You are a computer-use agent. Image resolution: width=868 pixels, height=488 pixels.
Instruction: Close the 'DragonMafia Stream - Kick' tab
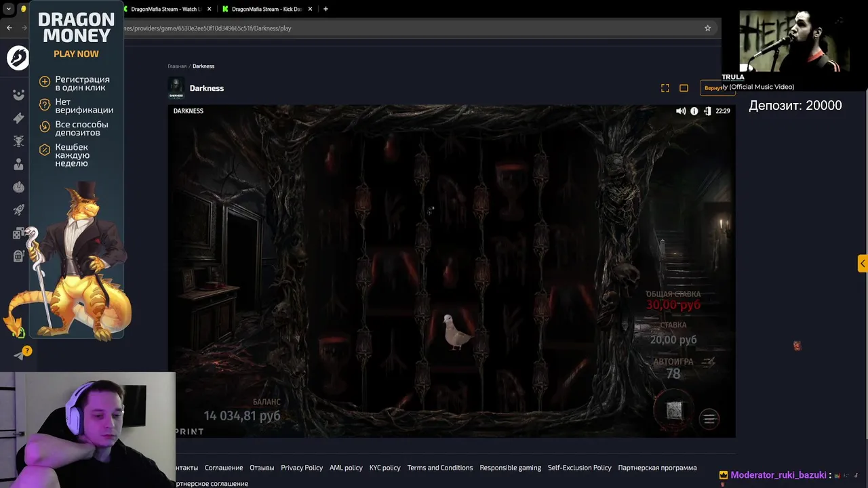point(311,9)
